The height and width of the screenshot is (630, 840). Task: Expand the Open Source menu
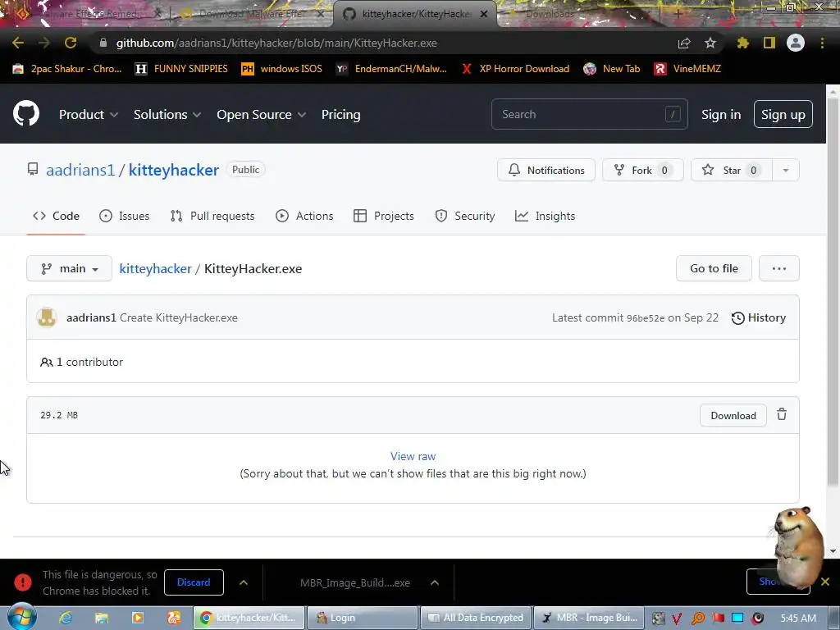tap(262, 115)
